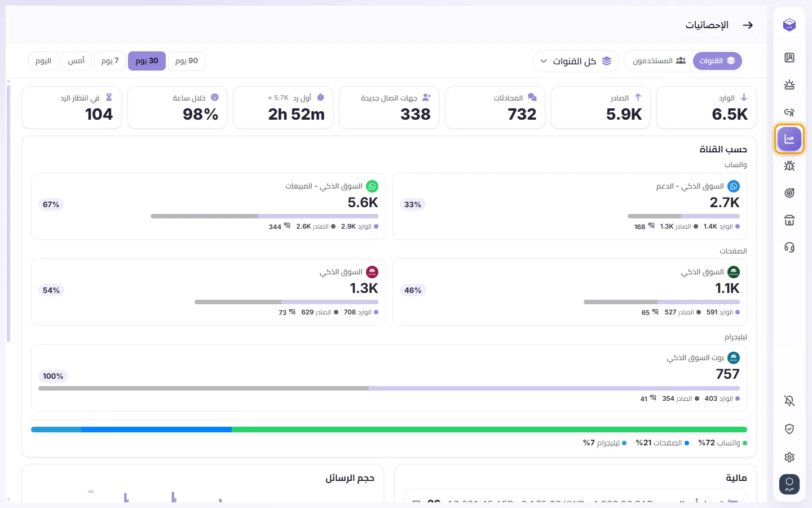Click the chat bubbles icon beside المحادثات
Screen dimensions: 812x508
pos(532,98)
